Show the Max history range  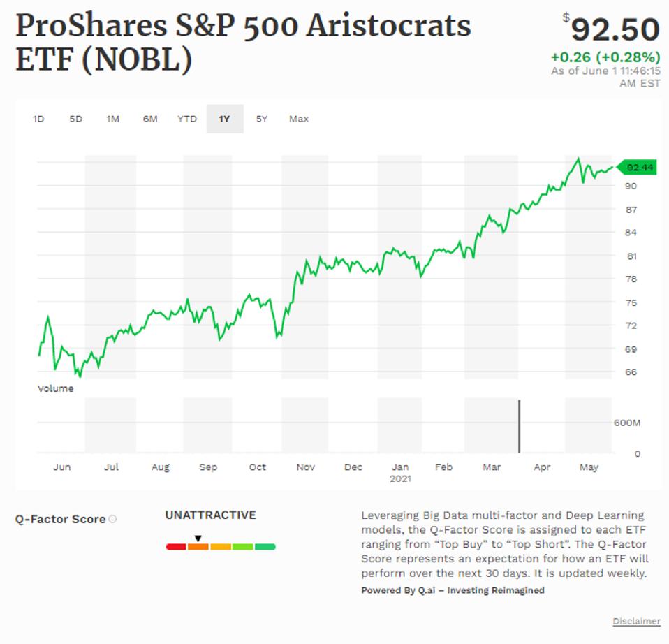point(298,119)
